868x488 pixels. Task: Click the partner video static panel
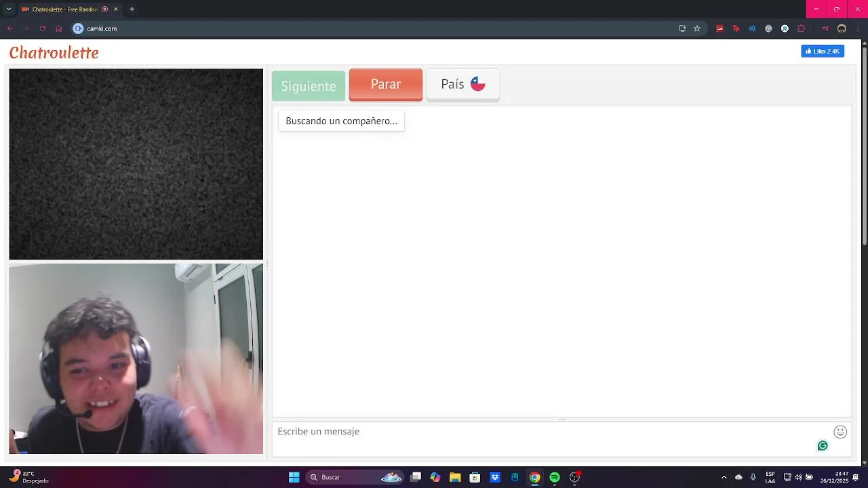(x=136, y=164)
